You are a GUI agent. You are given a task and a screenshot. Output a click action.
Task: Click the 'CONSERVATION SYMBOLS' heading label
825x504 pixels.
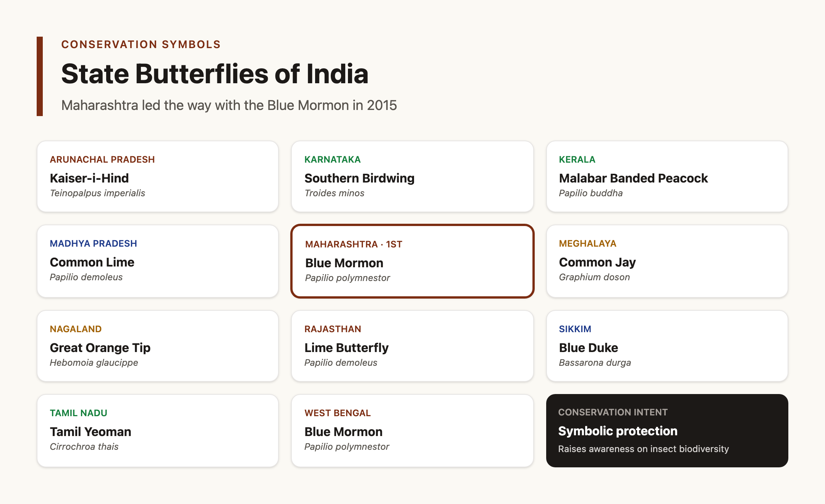point(141,44)
